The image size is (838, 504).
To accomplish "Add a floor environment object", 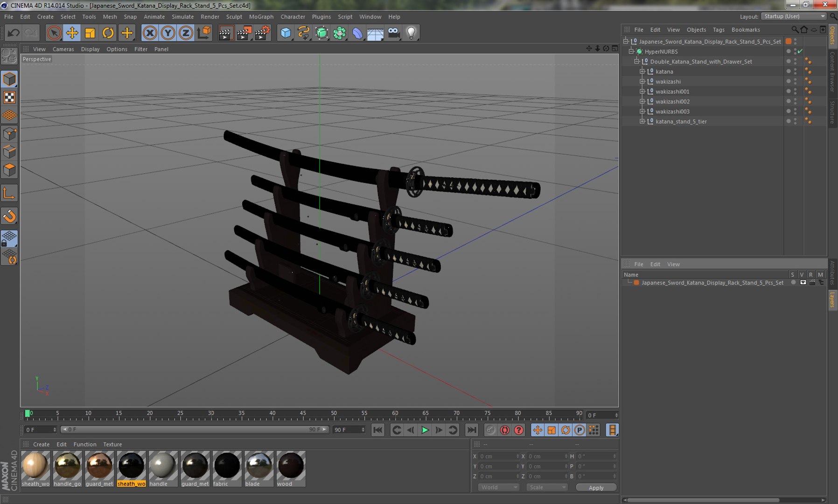I will (376, 33).
